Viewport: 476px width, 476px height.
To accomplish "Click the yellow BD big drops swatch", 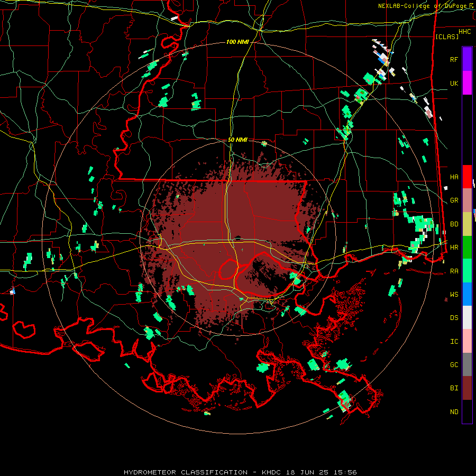I will click(x=467, y=224).
